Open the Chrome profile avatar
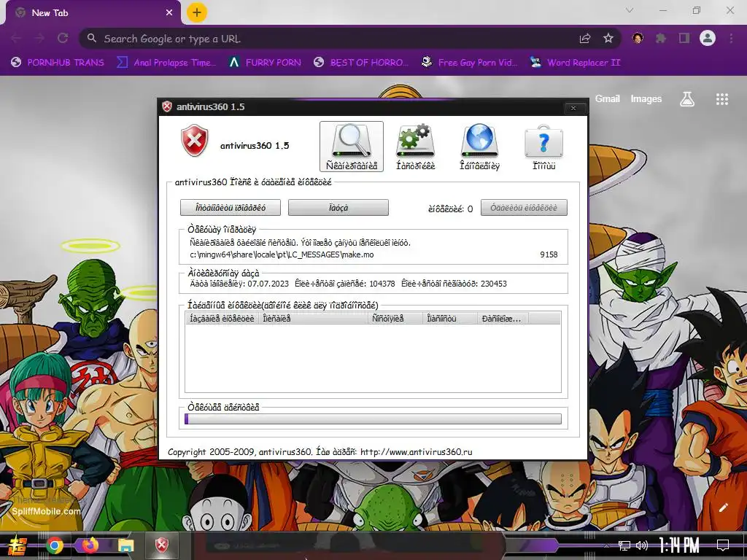The image size is (747, 560). tap(708, 38)
